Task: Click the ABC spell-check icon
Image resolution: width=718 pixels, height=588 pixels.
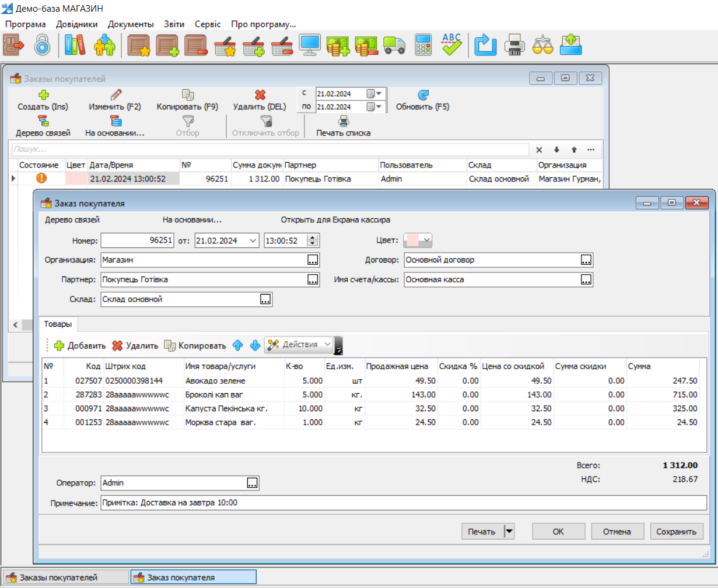Action: pos(451,44)
